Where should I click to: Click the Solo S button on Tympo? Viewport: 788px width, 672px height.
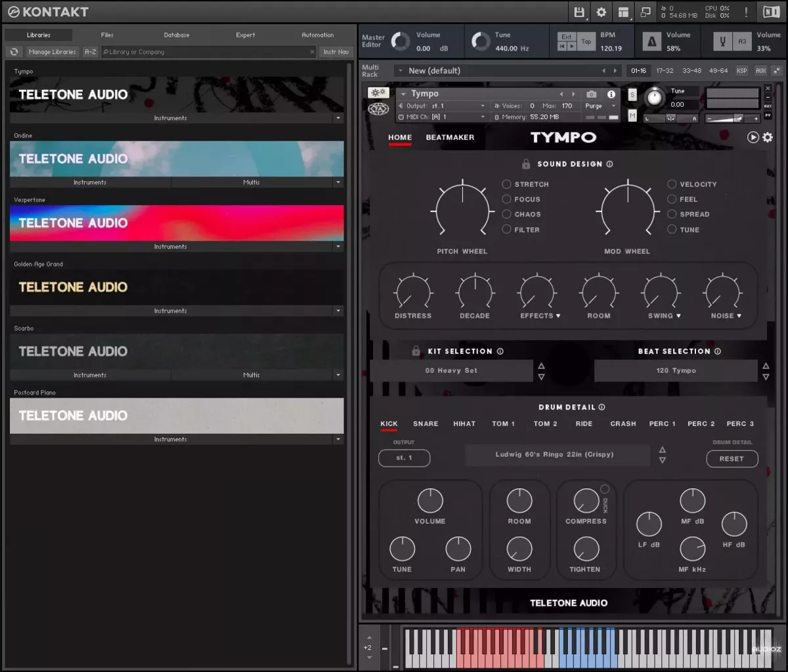632,95
